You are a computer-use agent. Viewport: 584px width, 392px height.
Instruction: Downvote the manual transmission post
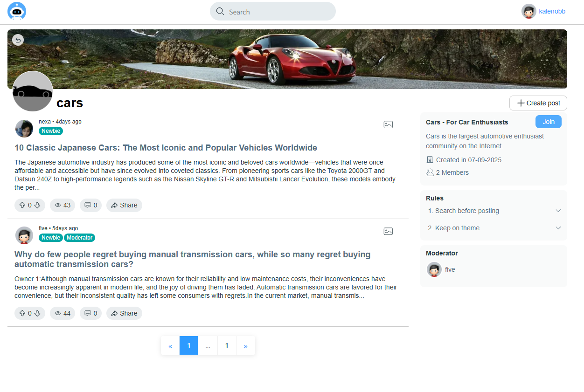pyautogui.click(x=37, y=313)
